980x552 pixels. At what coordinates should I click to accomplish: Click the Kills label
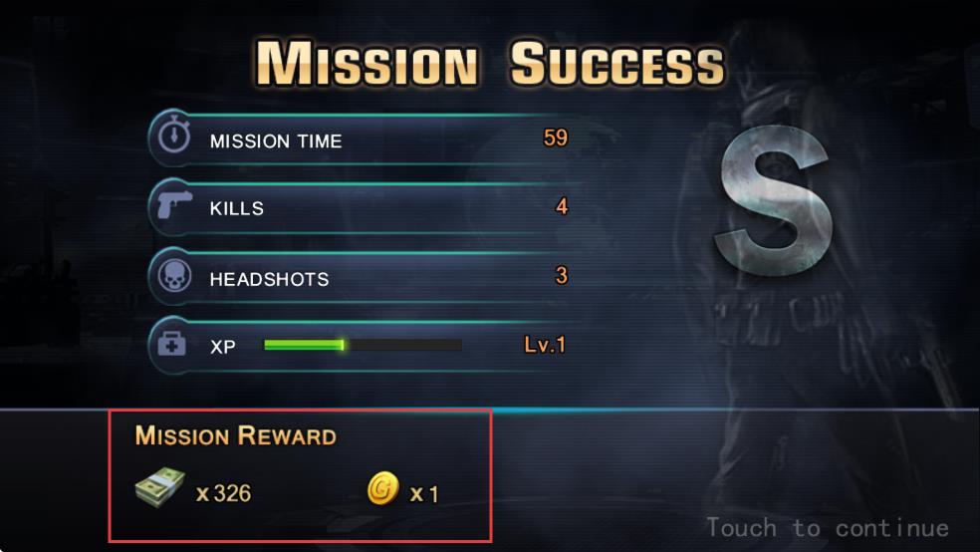(236, 208)
